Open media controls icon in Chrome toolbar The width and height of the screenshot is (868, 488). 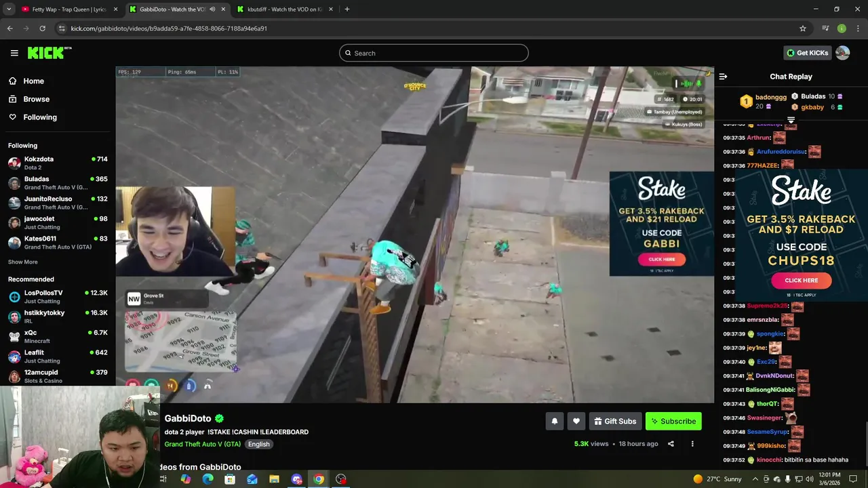pos(825,28)
